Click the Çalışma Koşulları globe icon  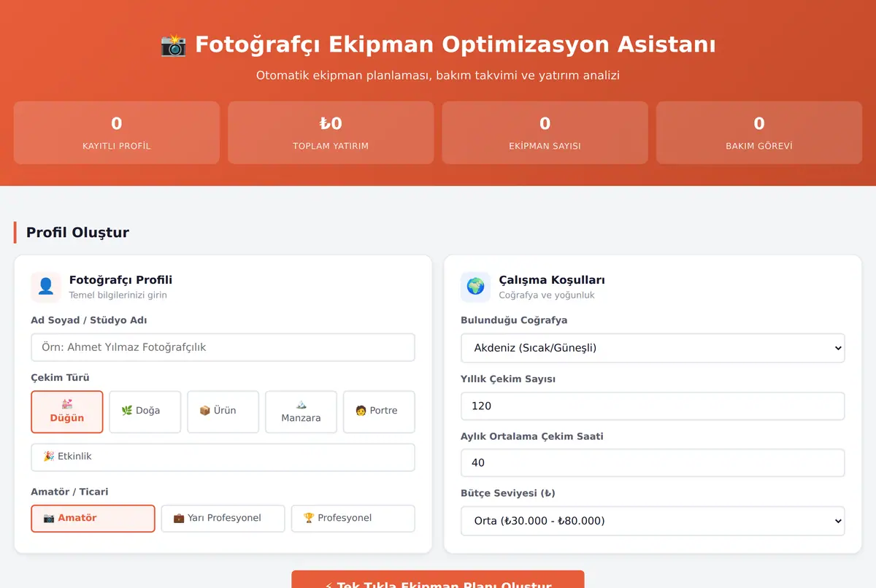tap(476, 287)
